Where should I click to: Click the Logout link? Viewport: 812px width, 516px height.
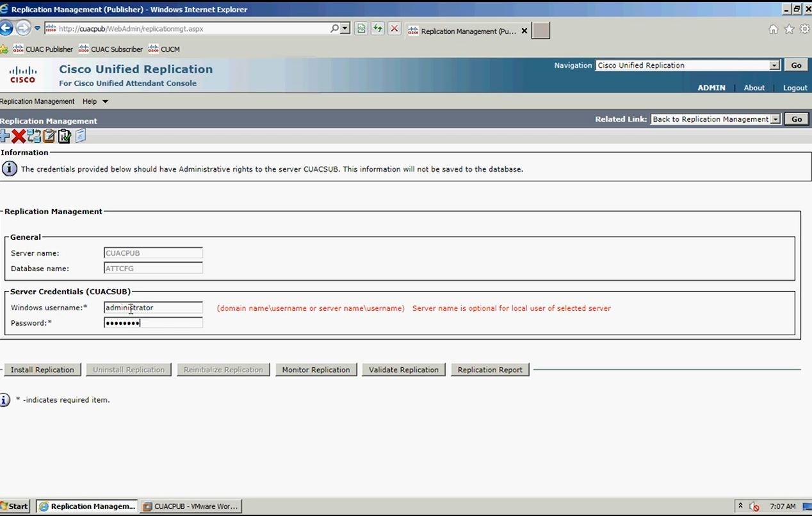point(795,88)
